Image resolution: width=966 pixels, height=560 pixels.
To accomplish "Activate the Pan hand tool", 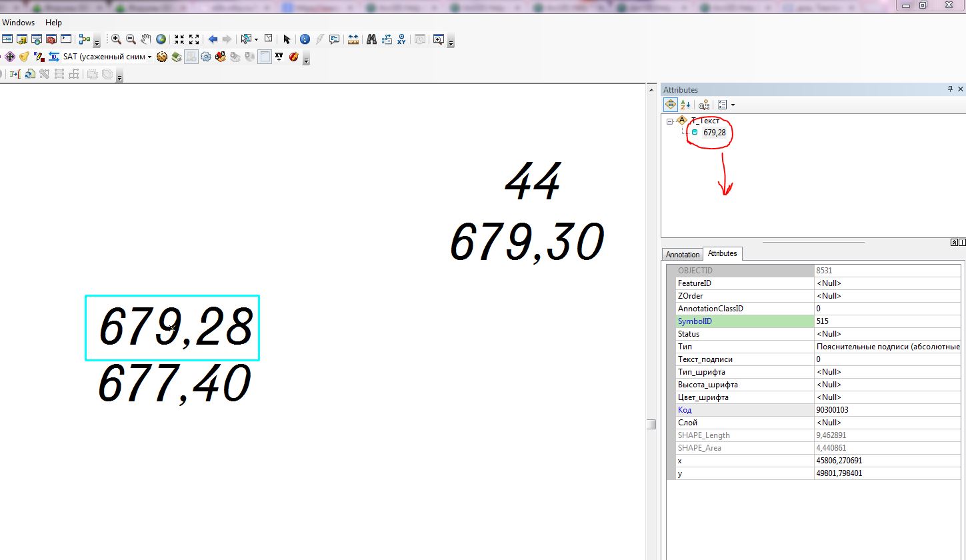I will coord(146,39).
